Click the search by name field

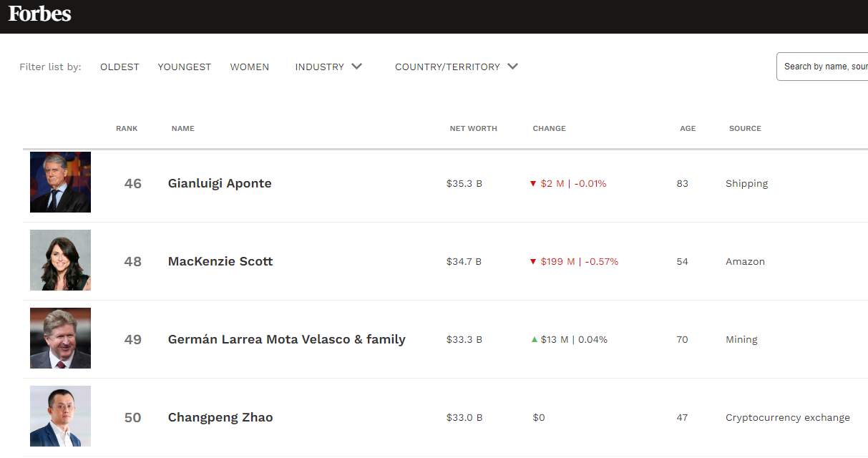coord(823,67)
